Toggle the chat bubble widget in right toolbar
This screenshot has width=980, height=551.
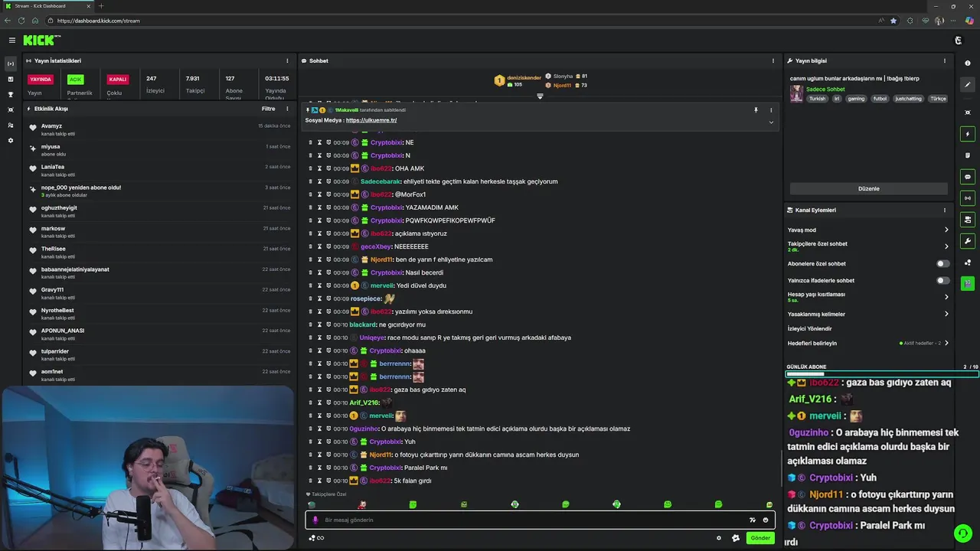coord(968,177)
